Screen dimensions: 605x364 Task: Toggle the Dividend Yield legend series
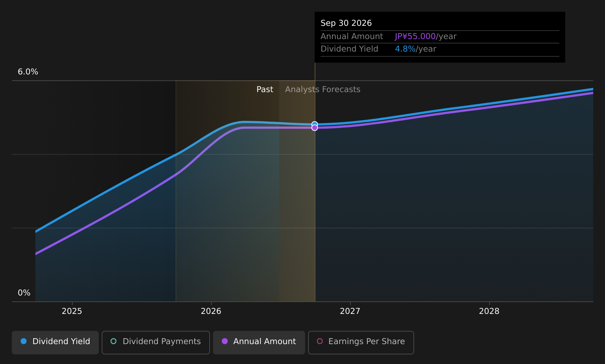click(x=55, y=342)
